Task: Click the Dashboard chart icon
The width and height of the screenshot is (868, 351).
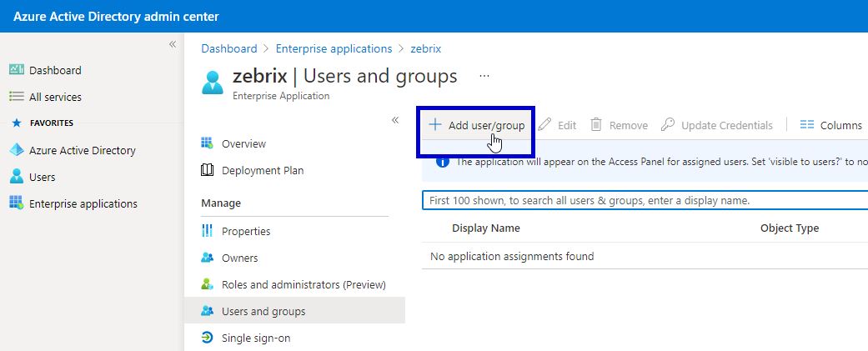Action: (x=17, y=70)
